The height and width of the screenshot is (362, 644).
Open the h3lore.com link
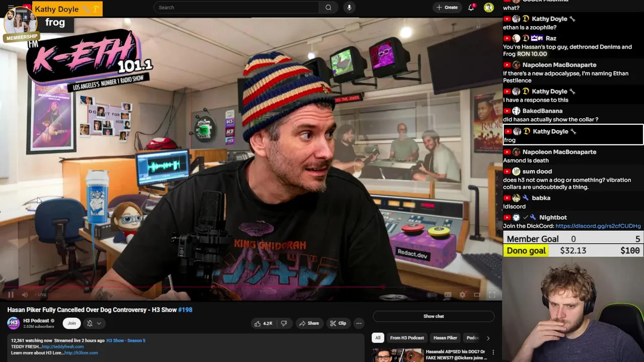(81, 352)
